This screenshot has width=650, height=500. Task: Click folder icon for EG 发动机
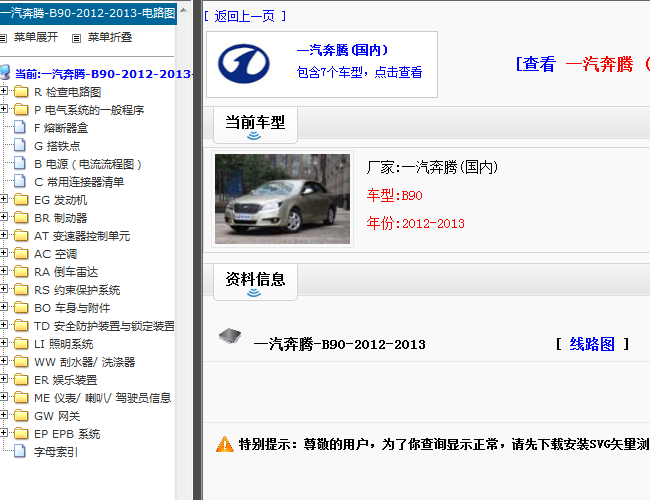(x=21, y=199)
